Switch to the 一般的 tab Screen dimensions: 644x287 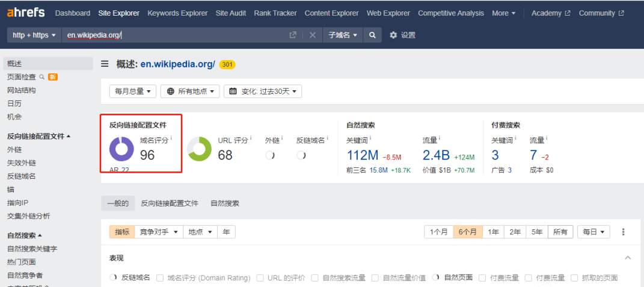(x=118, y=203)
